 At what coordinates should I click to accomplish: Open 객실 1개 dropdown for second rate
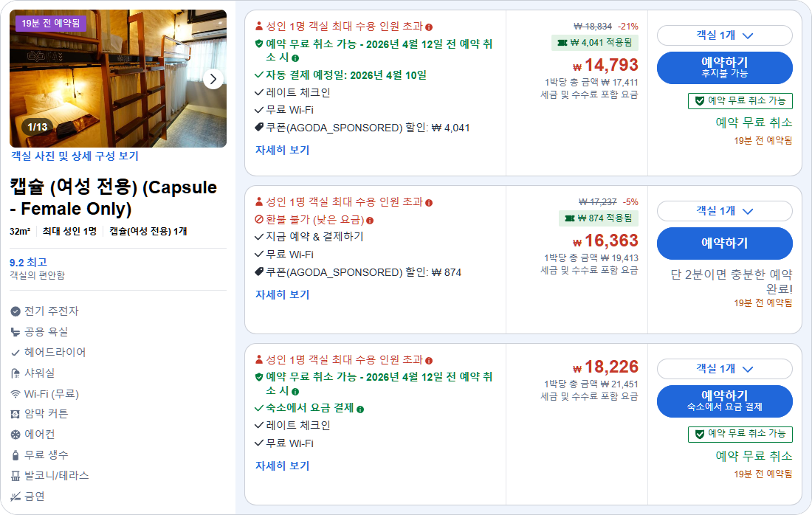(x=724, y=211)
